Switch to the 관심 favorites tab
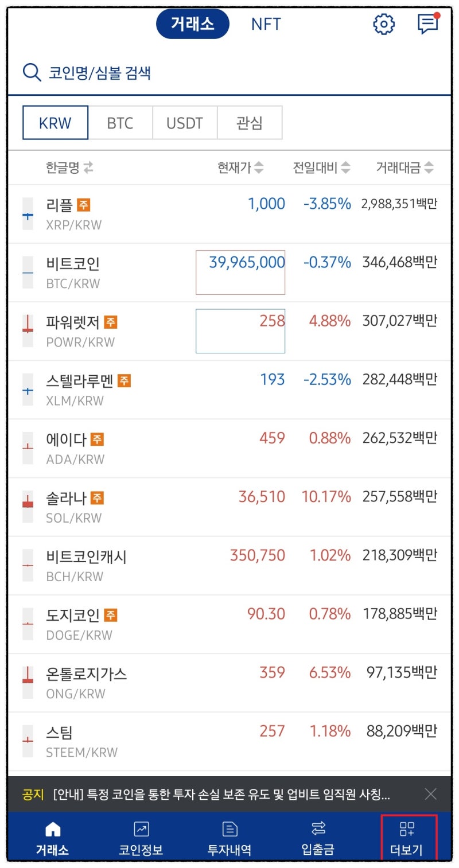This screenshot has height=868, width=459. point(250,123)
